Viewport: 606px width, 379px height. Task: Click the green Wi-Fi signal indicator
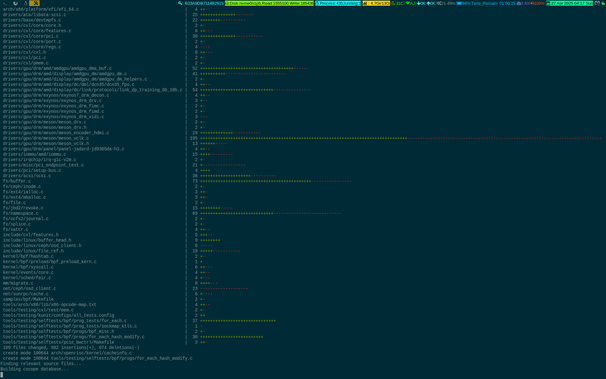pos(410,3)
